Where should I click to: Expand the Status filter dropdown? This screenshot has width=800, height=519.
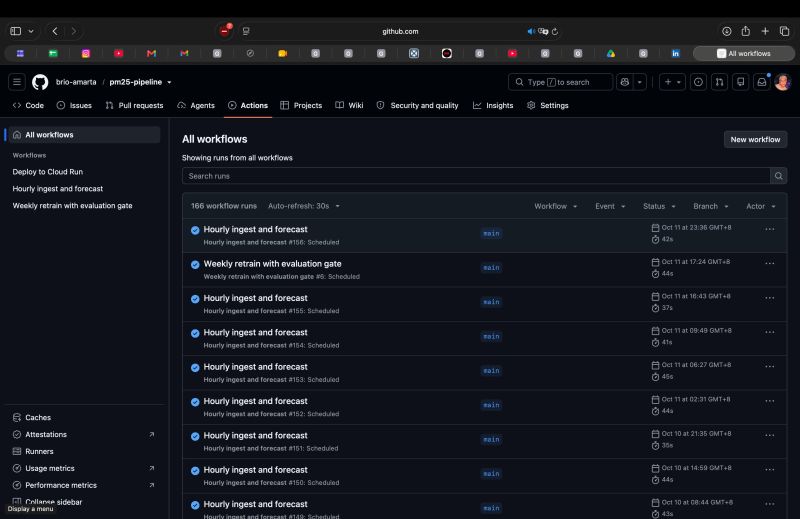[x=659, y=206]
